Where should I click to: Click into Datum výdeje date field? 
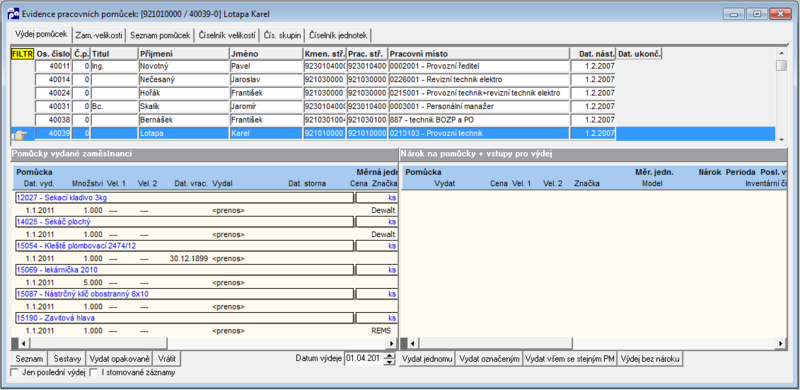(364, 358)
